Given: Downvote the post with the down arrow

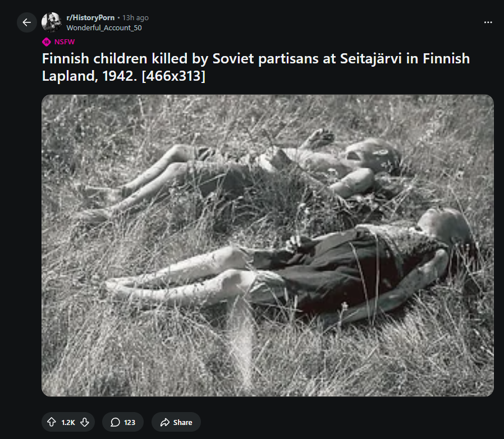Looking at the screenshot, I should [85, 422].
